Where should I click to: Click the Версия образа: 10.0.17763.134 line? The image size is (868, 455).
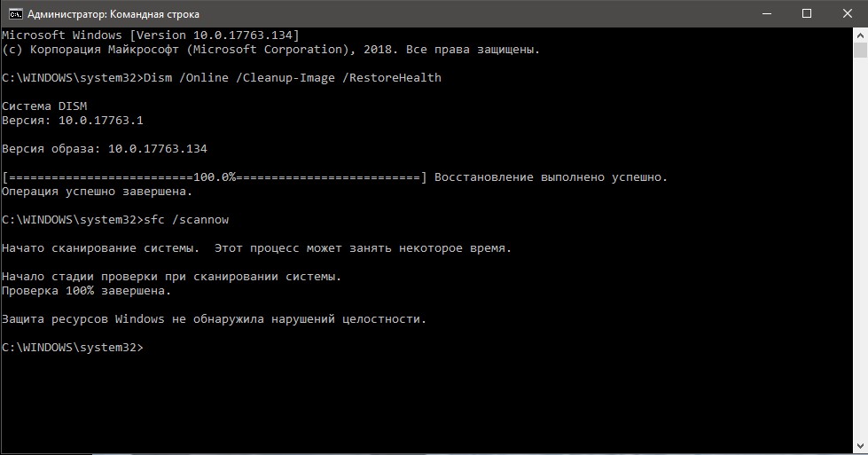tap(105, 148)
